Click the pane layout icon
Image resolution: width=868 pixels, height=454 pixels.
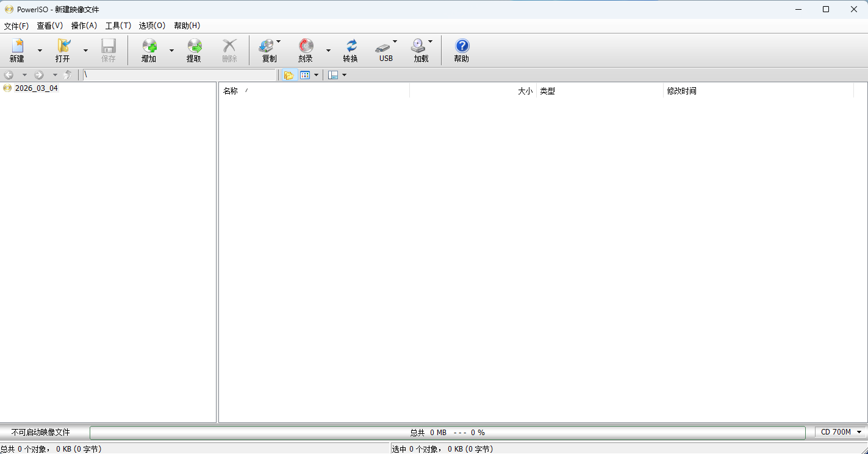(333, 75)
